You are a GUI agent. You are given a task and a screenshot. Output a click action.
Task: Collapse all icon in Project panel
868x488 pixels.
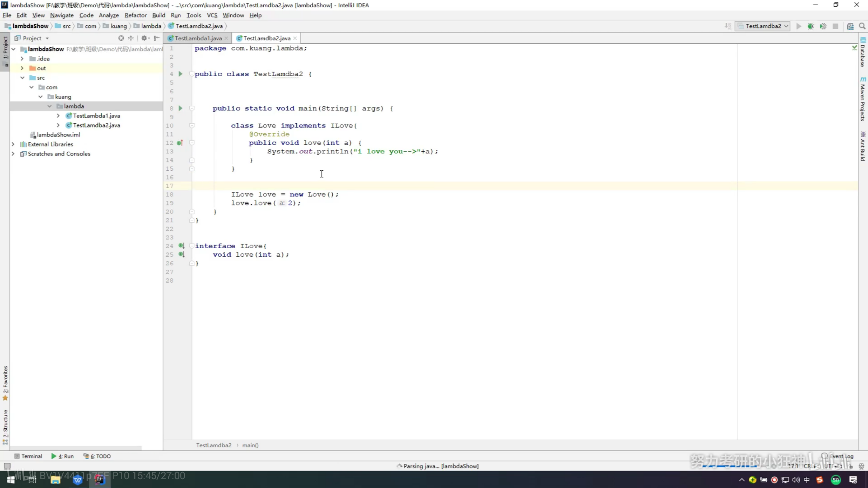tap(131, 38)
